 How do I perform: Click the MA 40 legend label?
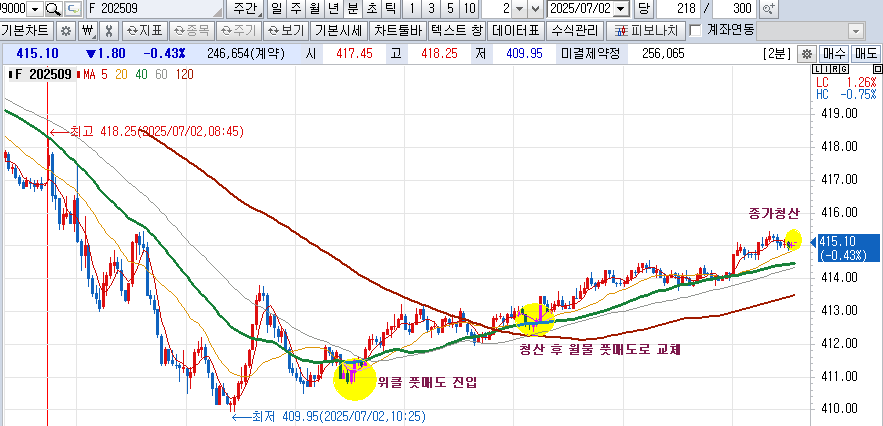141,74
